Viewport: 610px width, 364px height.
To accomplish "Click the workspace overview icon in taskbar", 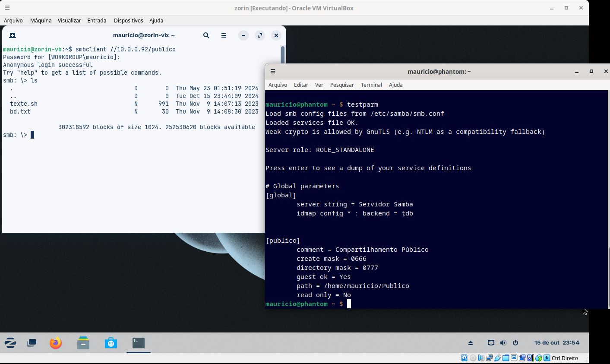I will pyautogui.click(x=32, y=343).
